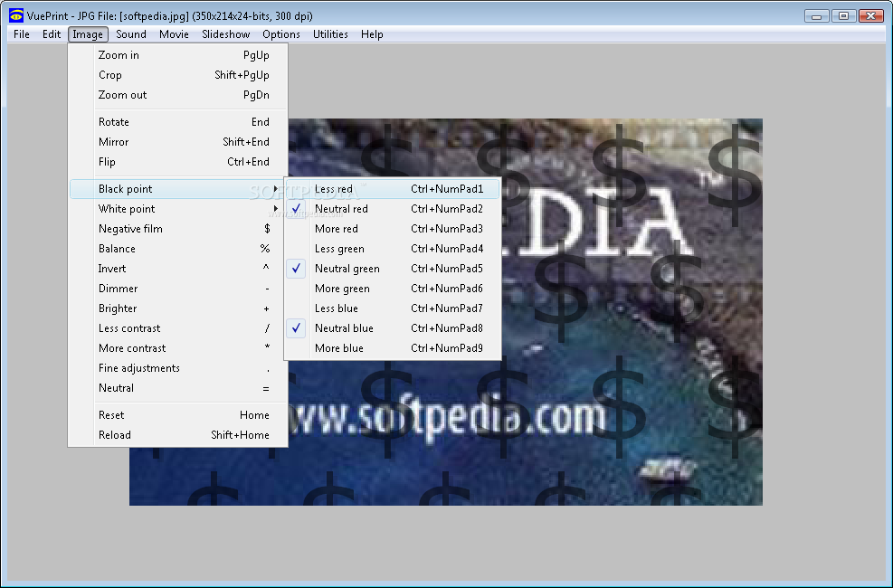The image size is (893, 588).
Task: Select Negative film
Action: pyautogui.click(x=177, y=229)
